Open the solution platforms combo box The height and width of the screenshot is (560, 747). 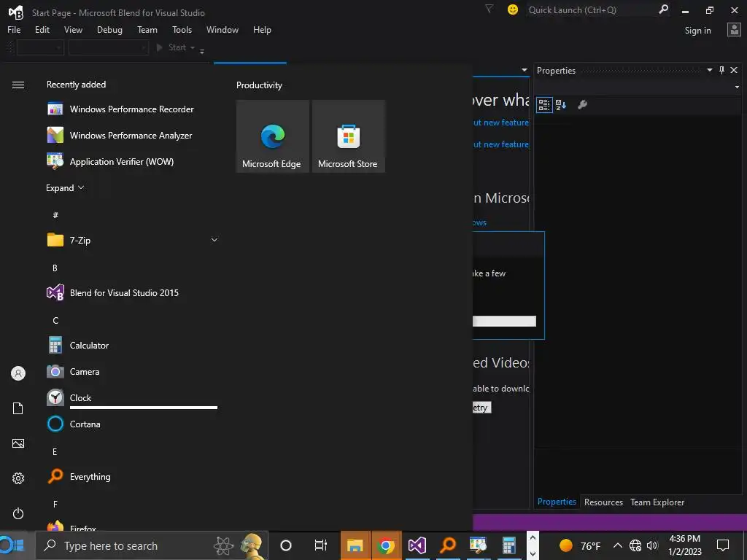click(109, 47)
